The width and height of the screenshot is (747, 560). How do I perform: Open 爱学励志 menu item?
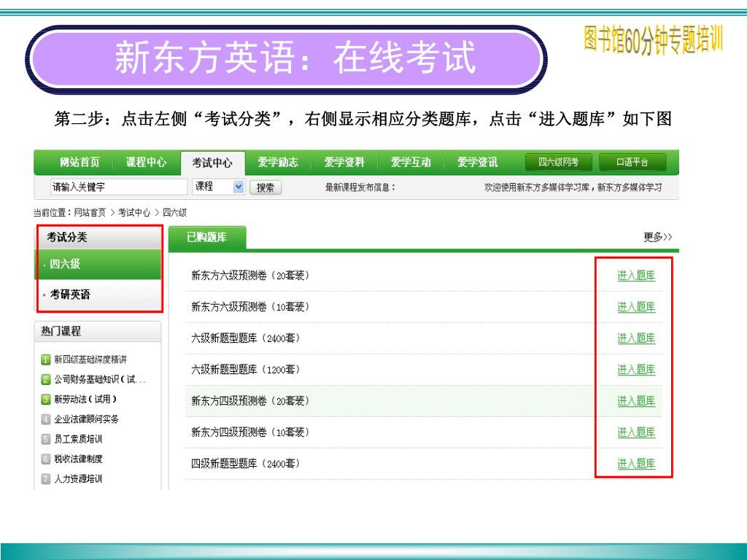coord(278,163)
